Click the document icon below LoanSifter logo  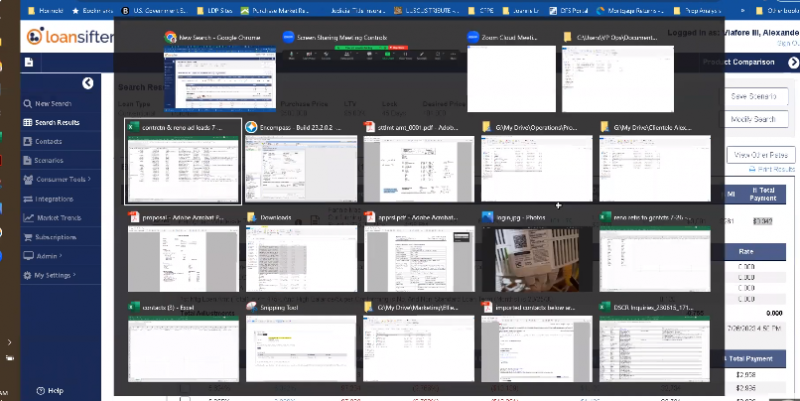point(29,62)
